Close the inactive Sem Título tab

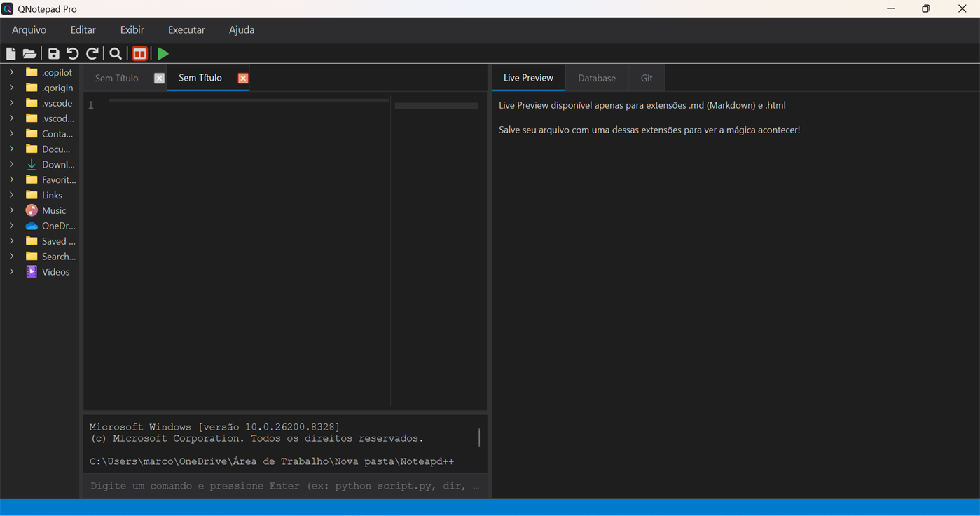(159, 78)
